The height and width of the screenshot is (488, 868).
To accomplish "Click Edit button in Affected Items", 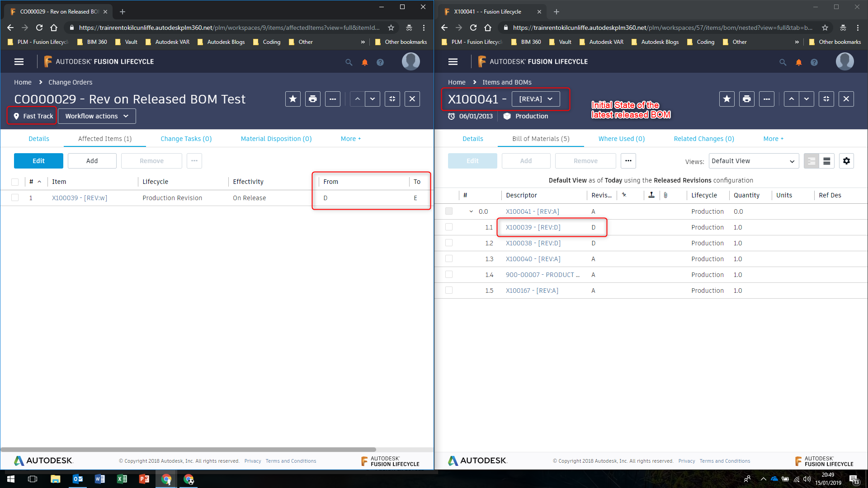I will pyautogui.click(x=38, y=161).
